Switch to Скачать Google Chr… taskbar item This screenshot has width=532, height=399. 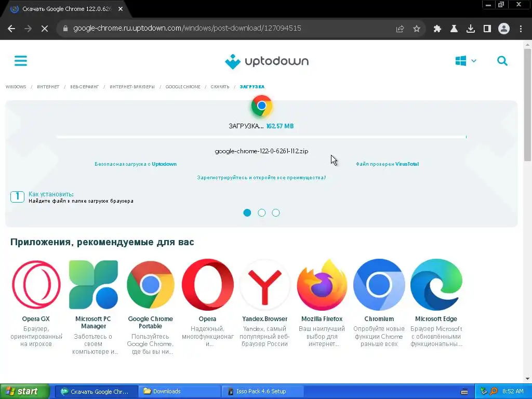pos(97,391)
